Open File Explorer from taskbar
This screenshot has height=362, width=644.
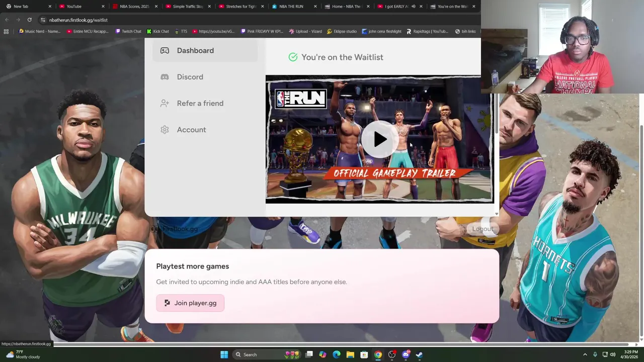click(350, 354)
